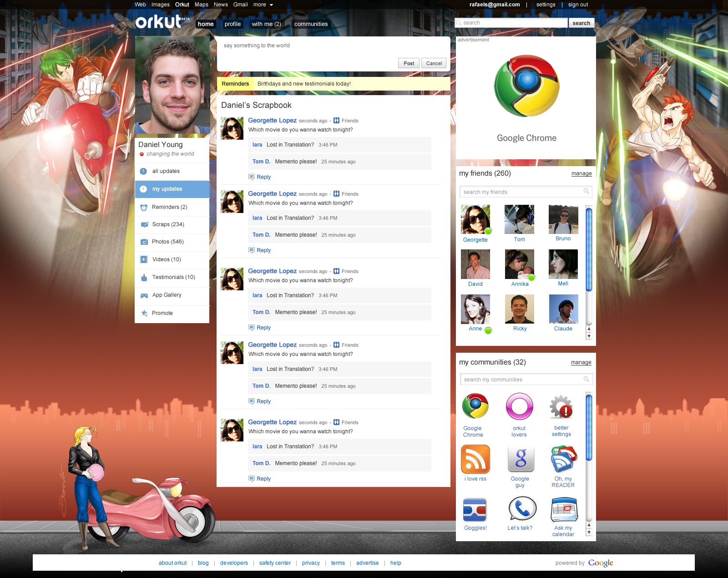Open Google guy community icon
This screenshot has height=578, width=728.
[x=521, y=459]
